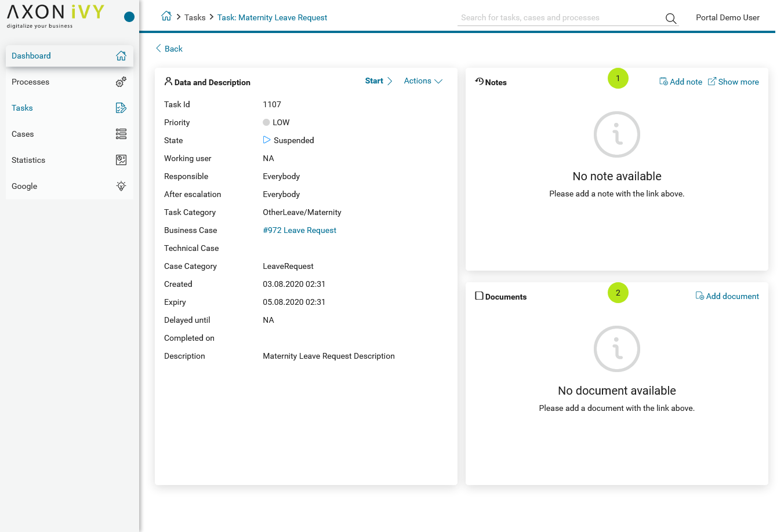Click the Start button chevron
Screen dimensions: 784x532
click(390, 81)
